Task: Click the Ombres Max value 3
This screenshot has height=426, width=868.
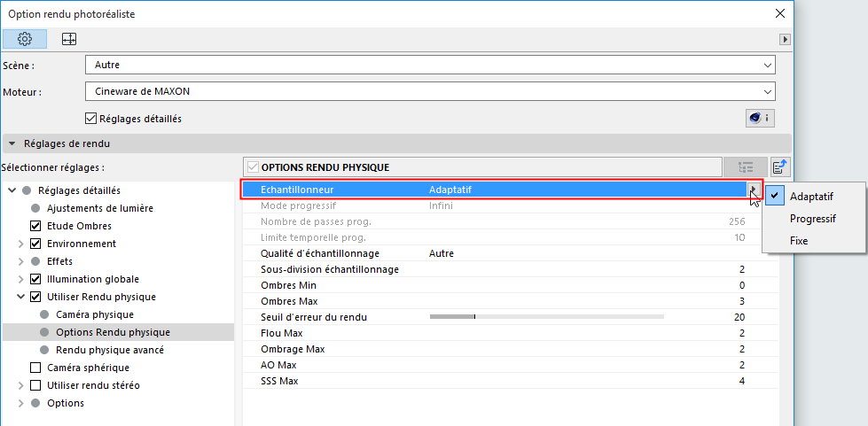Action: pyautogui.click(x=742, y=301)
